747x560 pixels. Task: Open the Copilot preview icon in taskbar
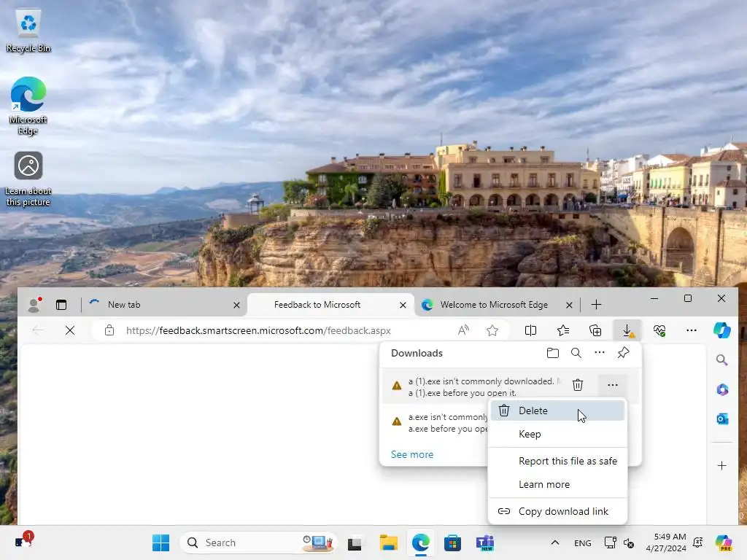click(x=724, y=542)
